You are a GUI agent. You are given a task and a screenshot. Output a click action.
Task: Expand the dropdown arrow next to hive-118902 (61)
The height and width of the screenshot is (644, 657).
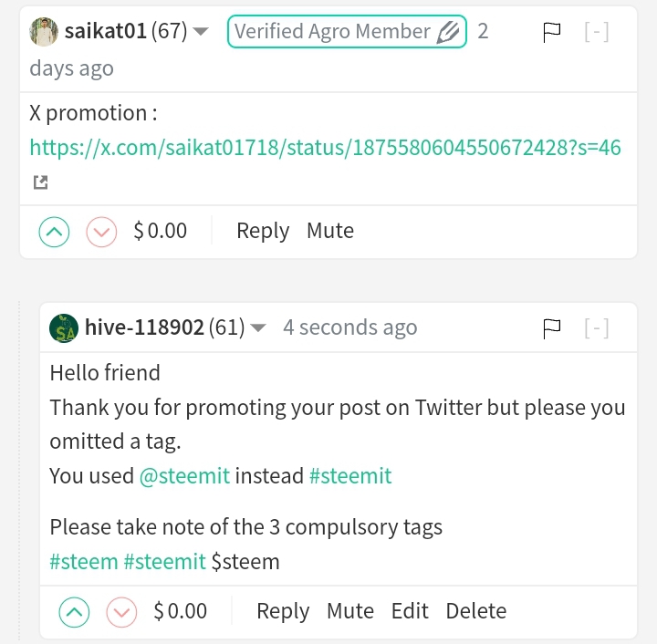pyautogui.click(x=258, y=328)
